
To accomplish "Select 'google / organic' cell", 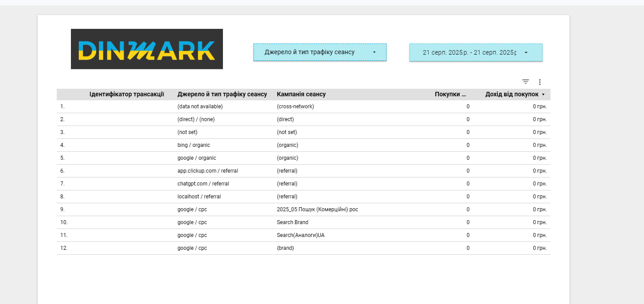I will point(197,158).
